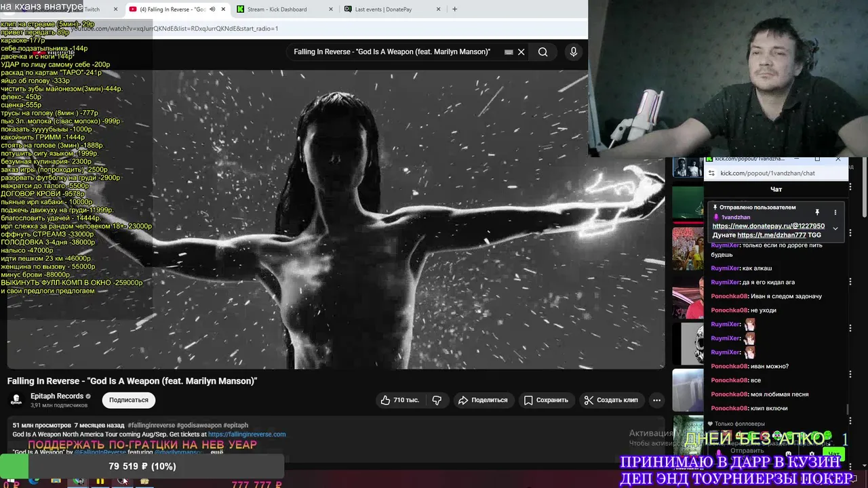The height and width of the screenshot is (488, 868).
Task: Click Ponochka08's "клип включи" message
Action: (x=749, y=408)
